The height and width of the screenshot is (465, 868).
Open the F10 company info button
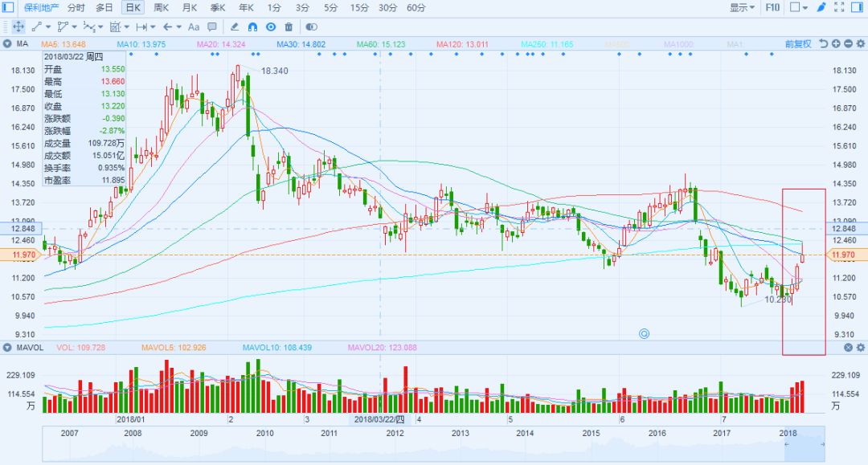click(x=772, y=7)
